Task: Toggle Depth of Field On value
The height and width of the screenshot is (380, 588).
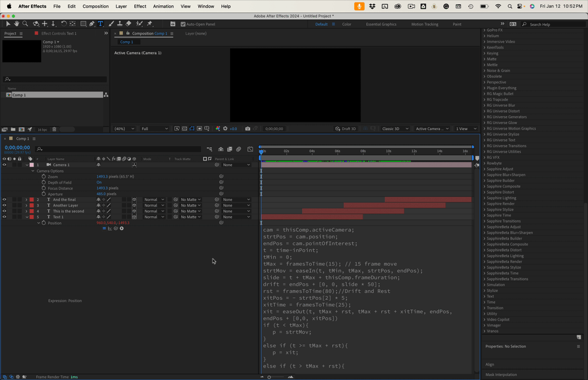Action: click(99, 182)
